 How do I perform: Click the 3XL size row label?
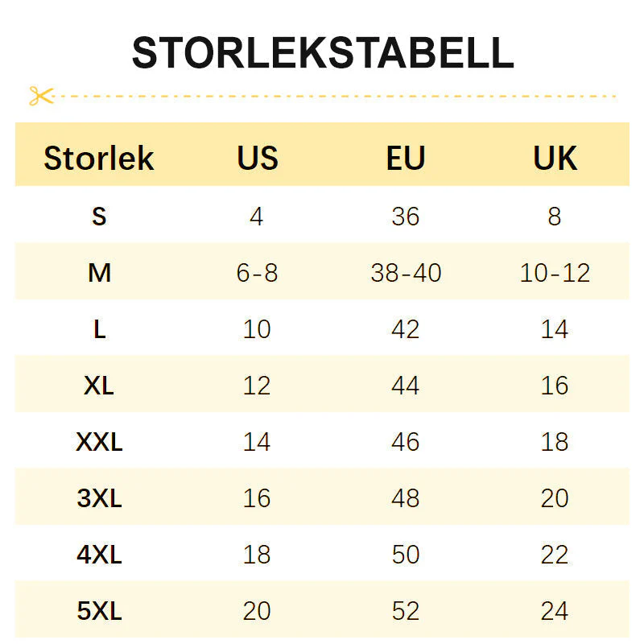99,498
